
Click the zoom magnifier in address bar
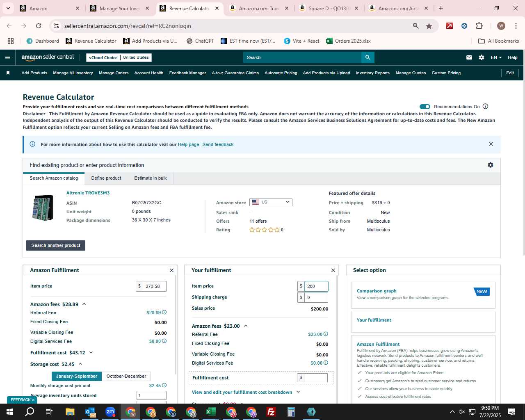pos(416,26)
